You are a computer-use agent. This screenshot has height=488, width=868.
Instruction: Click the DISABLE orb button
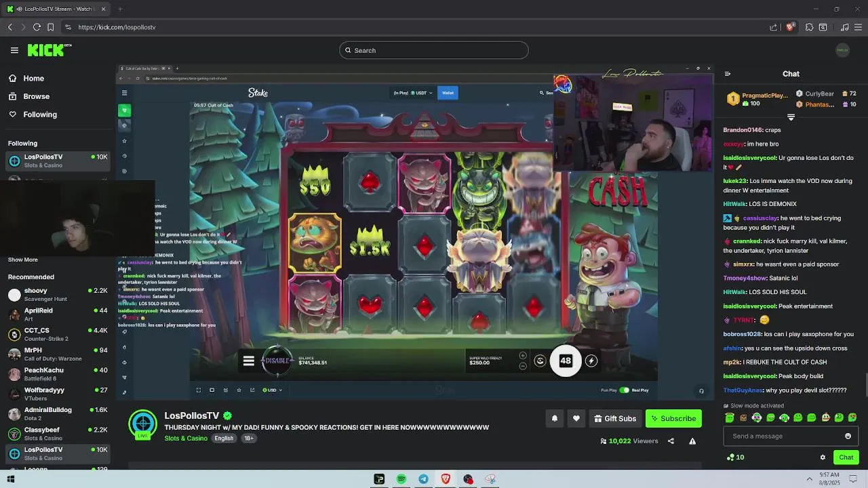point(277,361)
